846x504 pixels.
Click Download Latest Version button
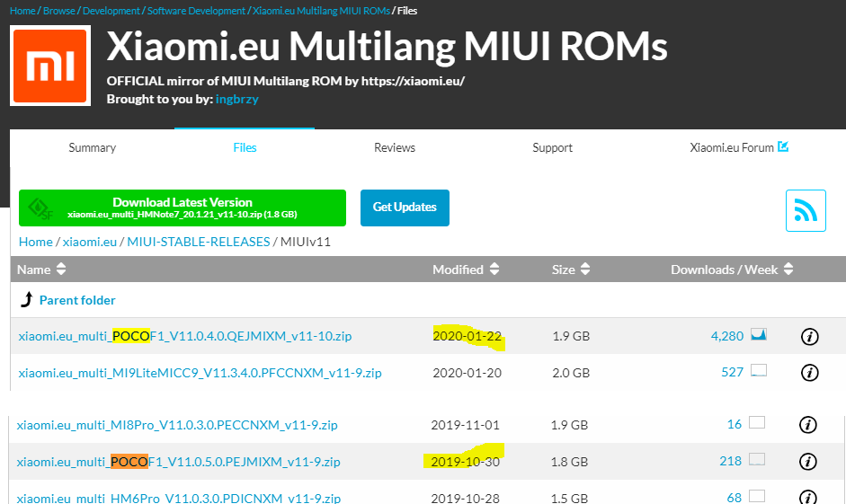[183, 208]
